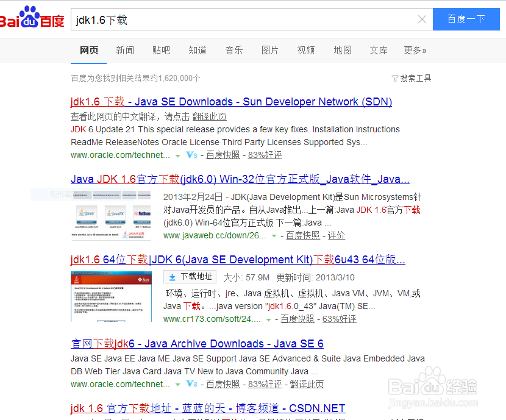
Task: Click the 百度一下 search button
Action: [466, 20]
